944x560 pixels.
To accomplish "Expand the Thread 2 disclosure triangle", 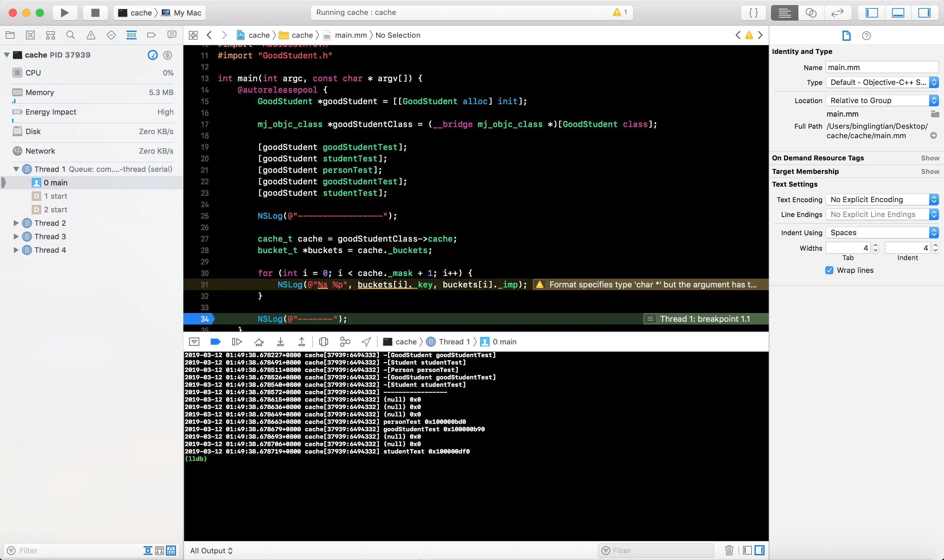I will [16, 223].
